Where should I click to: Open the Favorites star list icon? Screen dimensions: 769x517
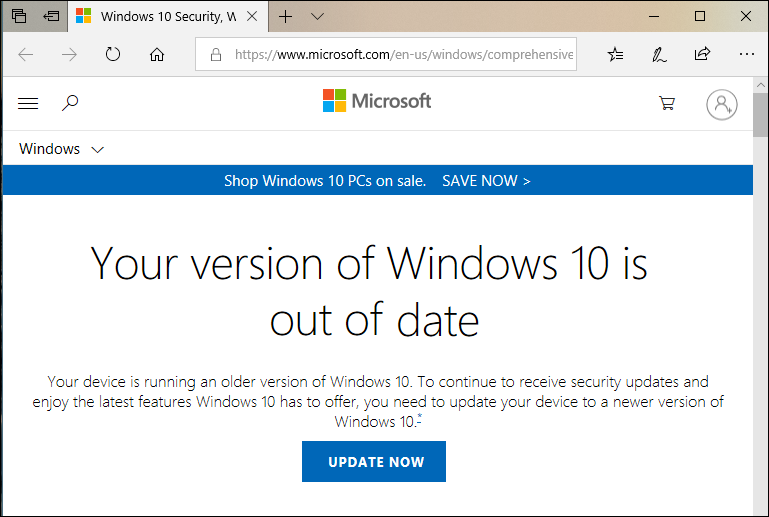point(615,55)
